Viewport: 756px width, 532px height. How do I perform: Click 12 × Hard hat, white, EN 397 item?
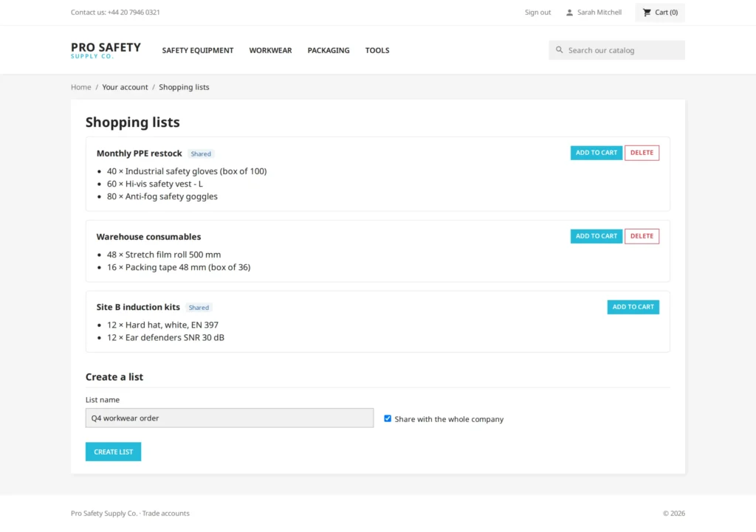162,325
